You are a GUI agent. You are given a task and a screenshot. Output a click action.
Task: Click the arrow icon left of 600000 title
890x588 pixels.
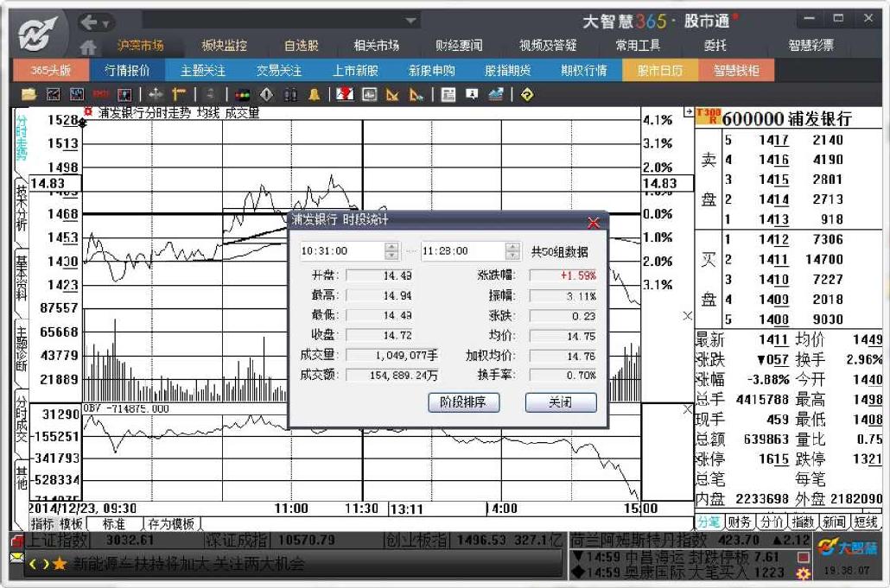tap(689, 112)
